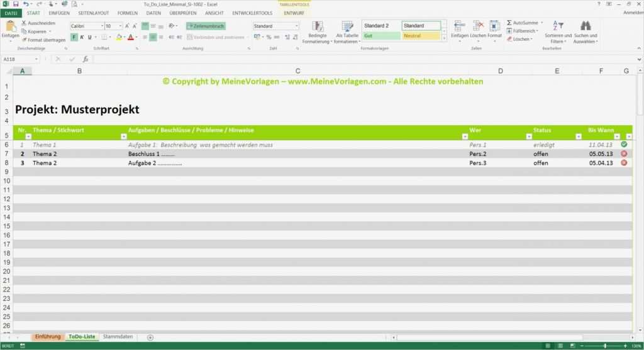The height and width of the screenshot is (350, 644).
Task: Add decimal place icon
Action: coord(287,37)
